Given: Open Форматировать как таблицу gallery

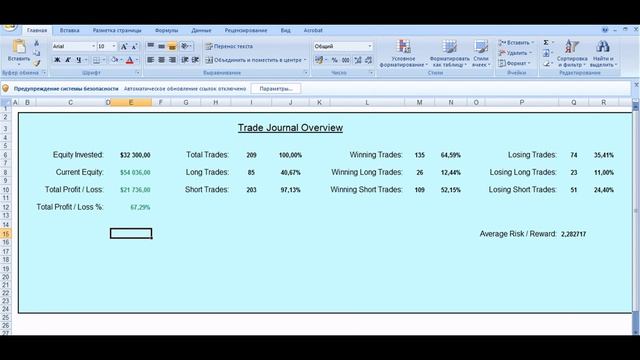Looking at the screenshot, I should click(x=449, y=53).
